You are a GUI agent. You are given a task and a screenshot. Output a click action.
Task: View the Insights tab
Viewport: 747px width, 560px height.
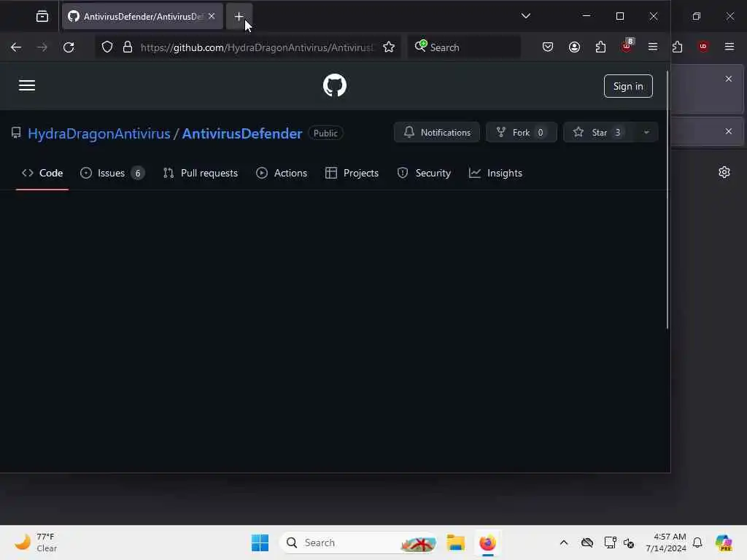(495, 174)
